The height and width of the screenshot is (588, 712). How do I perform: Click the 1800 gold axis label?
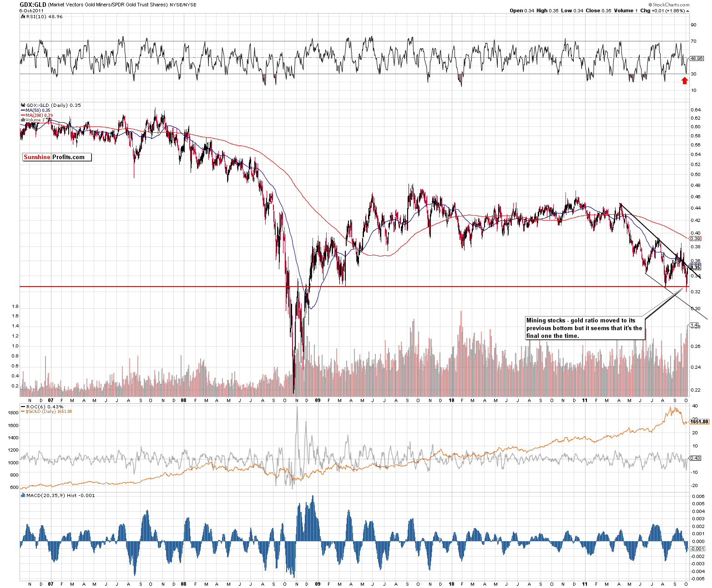point(13,413)
